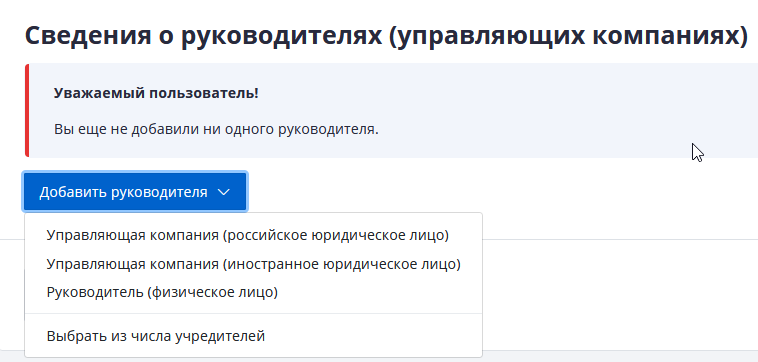Image resolution: width=758 pixels, height=362 pixels.
Task: Open the "Добавить руководителя" dropdown button
Action: point(135,192)
